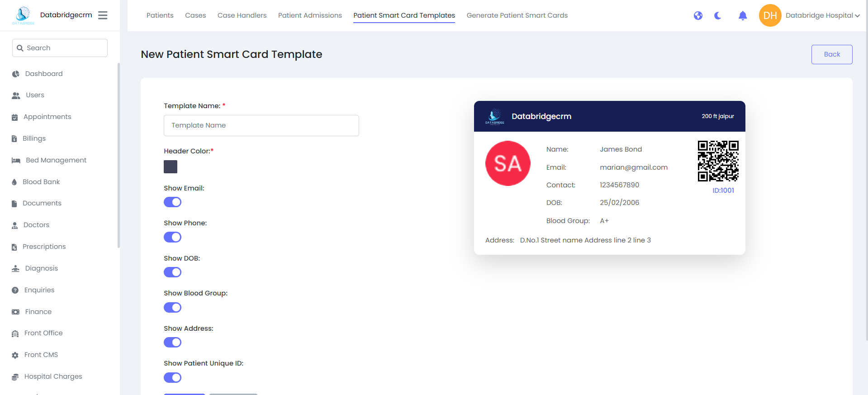Viewport: 868px width, 395px height.
Task: Click the sidebar vertical scrollbar
Action: click(x=119, y=155)
